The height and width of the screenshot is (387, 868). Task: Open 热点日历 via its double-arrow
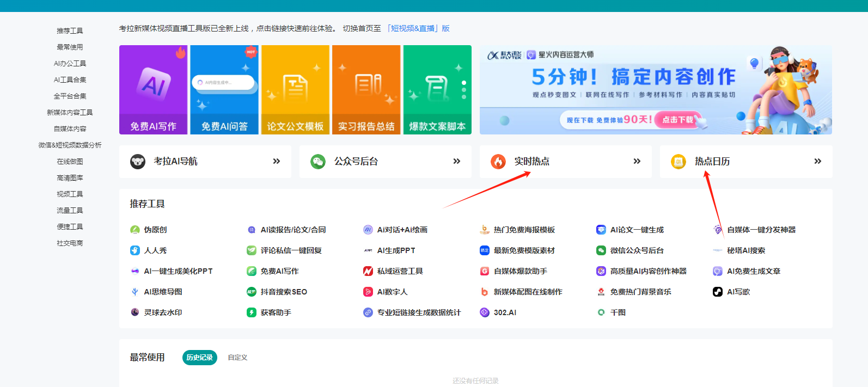pyautogui.click(x=817, y=162)
